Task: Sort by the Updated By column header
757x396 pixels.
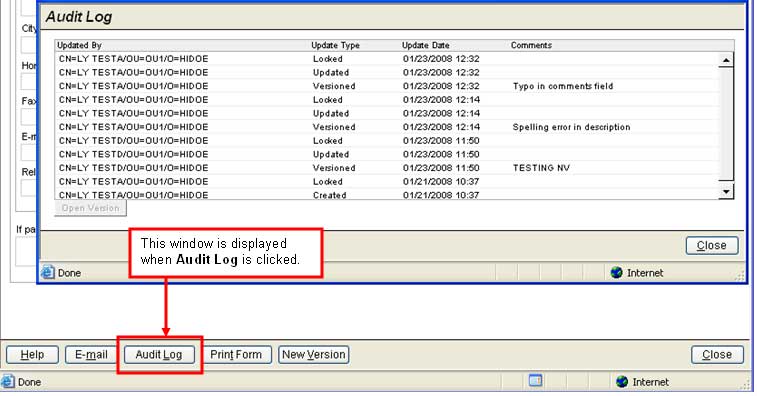Action: click(x=80, y=45)
